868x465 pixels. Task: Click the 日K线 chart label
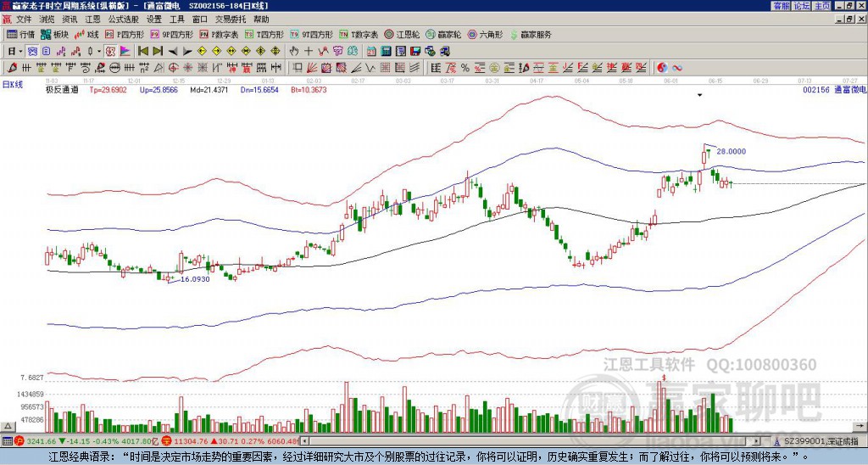[x=13, y=84]
